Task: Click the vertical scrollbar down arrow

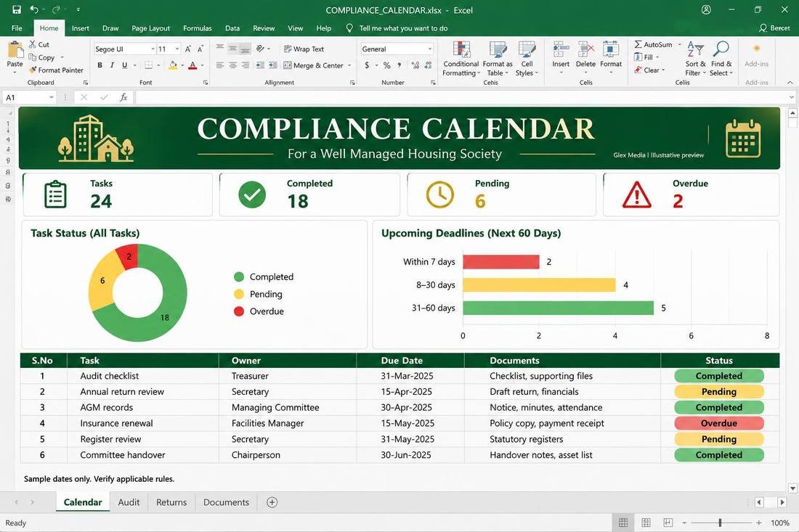Action: (792, 488)
